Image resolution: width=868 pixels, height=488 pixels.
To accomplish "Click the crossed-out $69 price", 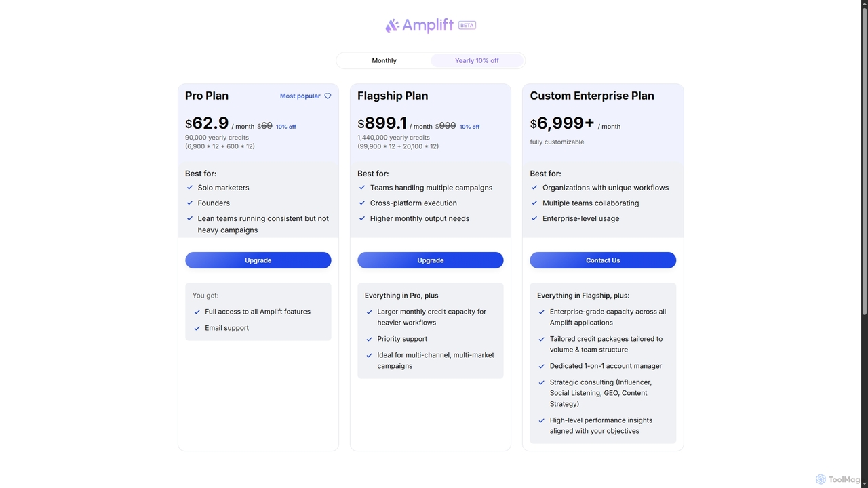I will tap(264, 126).
